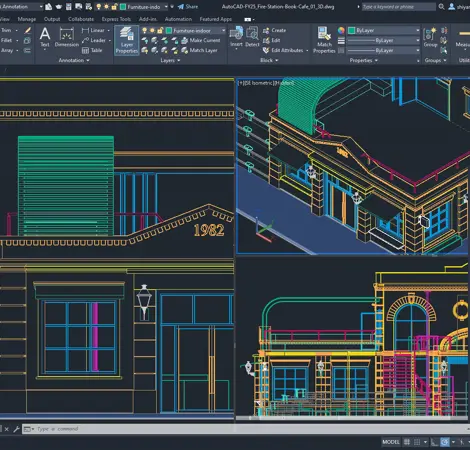Screen dimensions: 470x450
Task: Switch to the Collaborate tab
Action: coord(81,19)
